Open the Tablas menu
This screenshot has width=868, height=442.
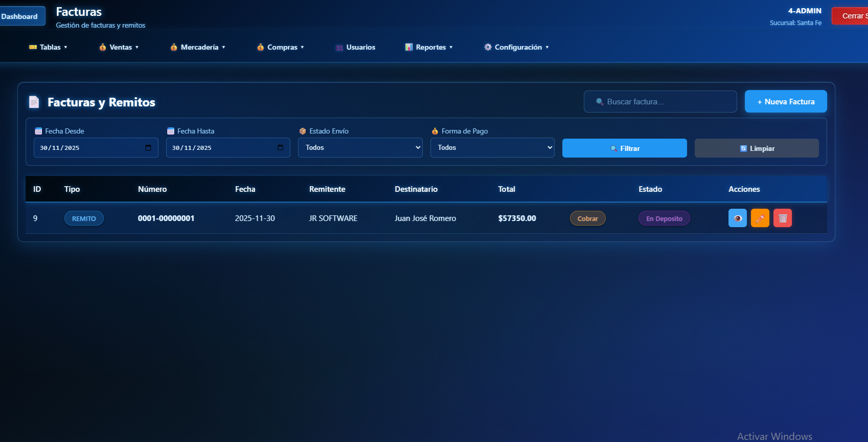(x=48, y=47)
